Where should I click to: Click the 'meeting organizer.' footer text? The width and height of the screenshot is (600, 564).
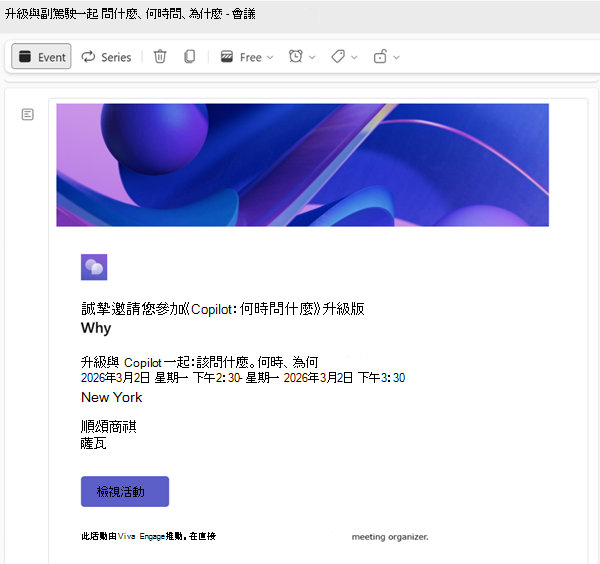[x=390, y=537]
